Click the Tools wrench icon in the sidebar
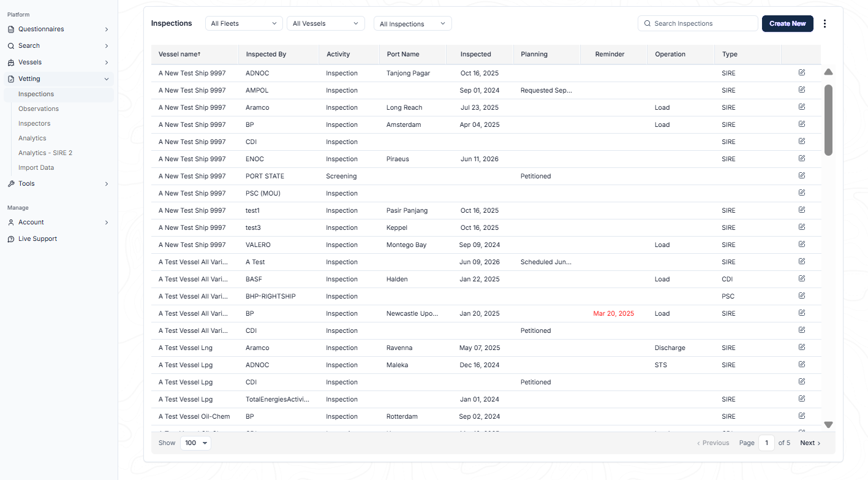The image size is (868, 480). pos(11,184)
